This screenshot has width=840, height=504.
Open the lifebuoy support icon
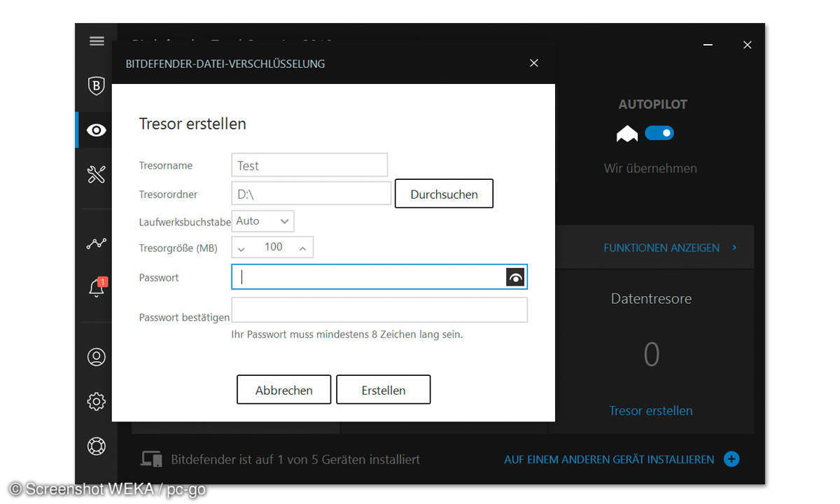tap(97, 446)
